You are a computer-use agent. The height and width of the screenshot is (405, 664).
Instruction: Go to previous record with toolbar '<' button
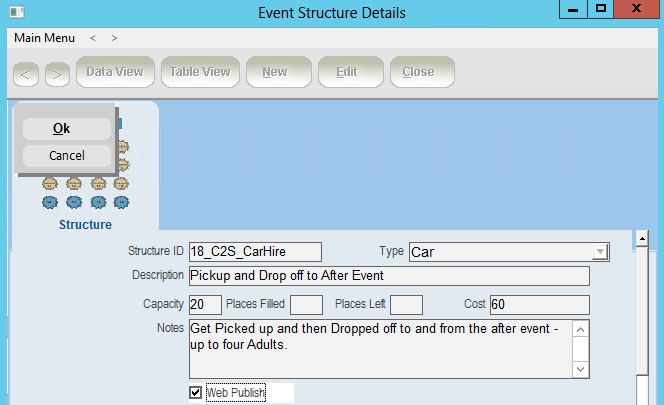[x=26, y=75]
